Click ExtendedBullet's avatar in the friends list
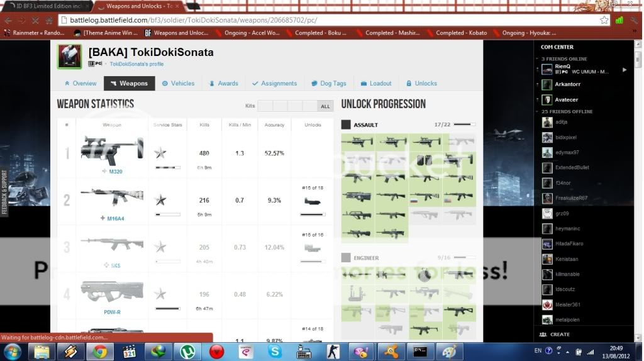Viewport: 644px width, 361px height. (547, 167)
